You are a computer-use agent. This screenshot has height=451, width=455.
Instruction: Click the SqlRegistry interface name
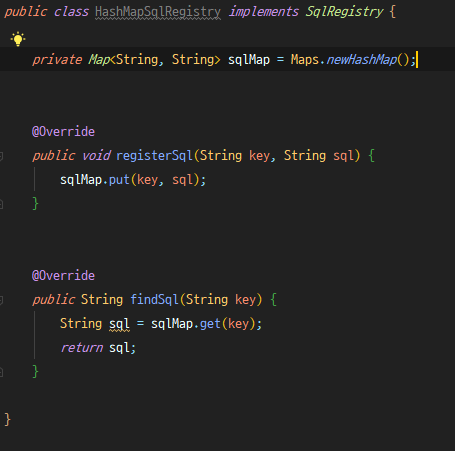pos(344,12)
